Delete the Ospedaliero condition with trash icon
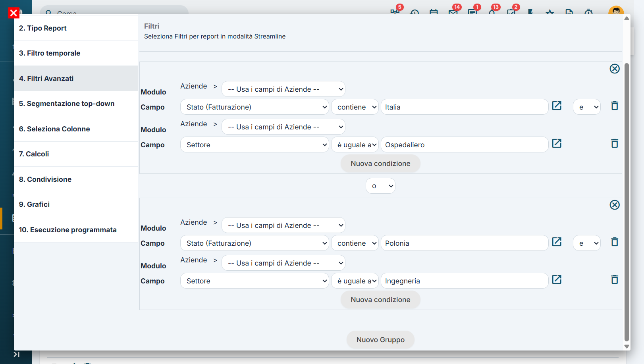The image size is (644, 364). 615,143
